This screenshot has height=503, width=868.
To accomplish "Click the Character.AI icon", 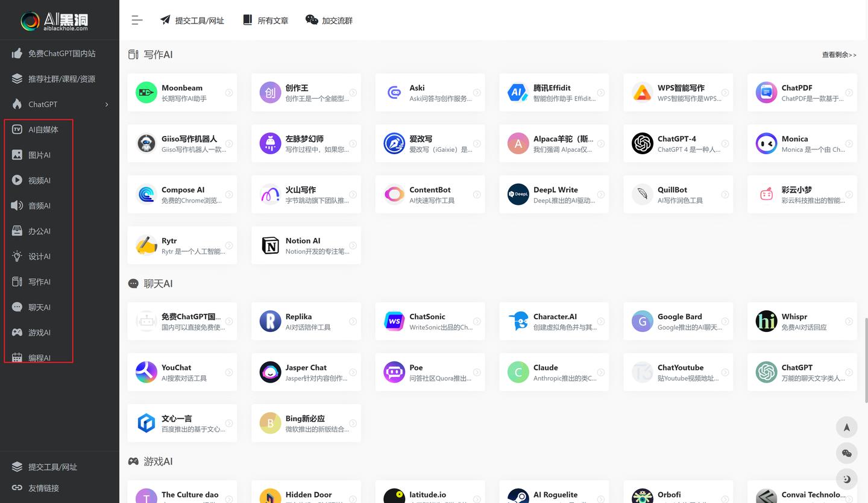I will pyautogui.click(x=518, y=321).
